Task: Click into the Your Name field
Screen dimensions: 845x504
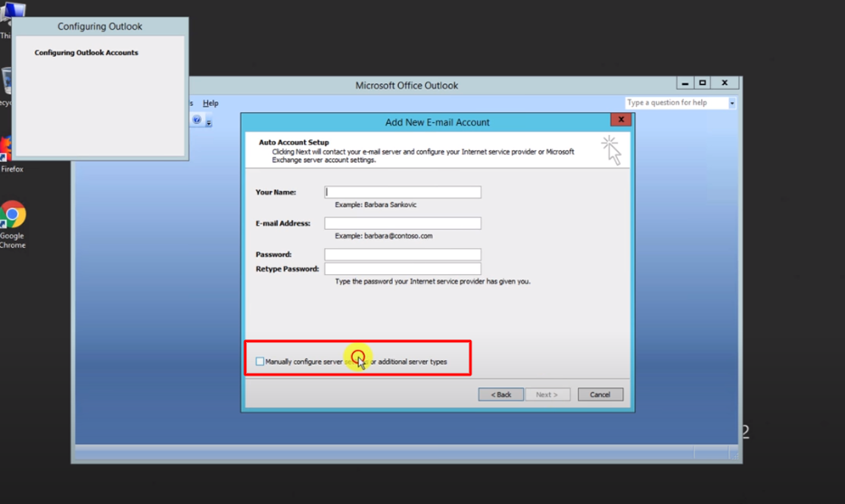Action: [x=403, y=192]
